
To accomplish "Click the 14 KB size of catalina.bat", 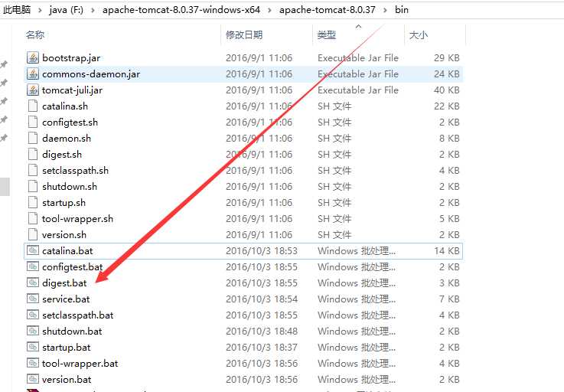I will point(447,251).
